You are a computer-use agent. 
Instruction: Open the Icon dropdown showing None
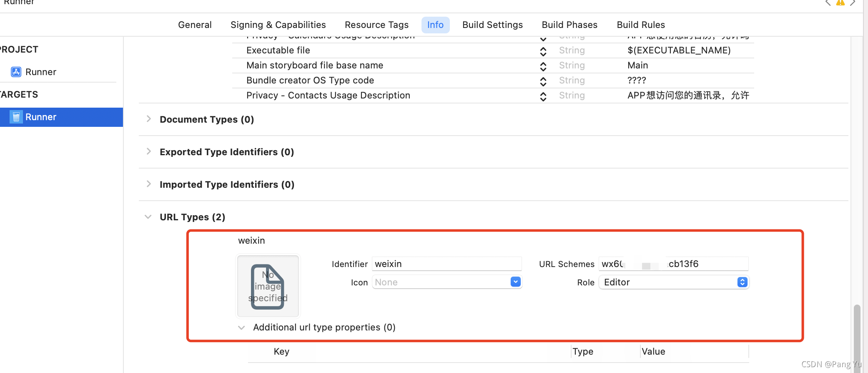pos(516,282)
